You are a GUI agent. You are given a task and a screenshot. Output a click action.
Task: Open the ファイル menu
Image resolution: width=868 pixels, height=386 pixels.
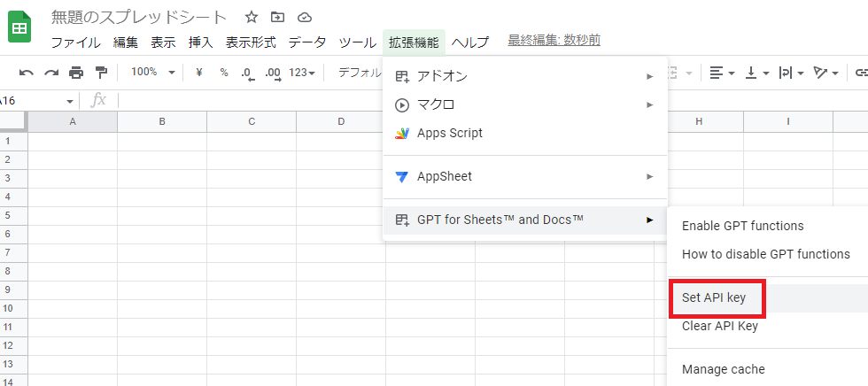76,42
